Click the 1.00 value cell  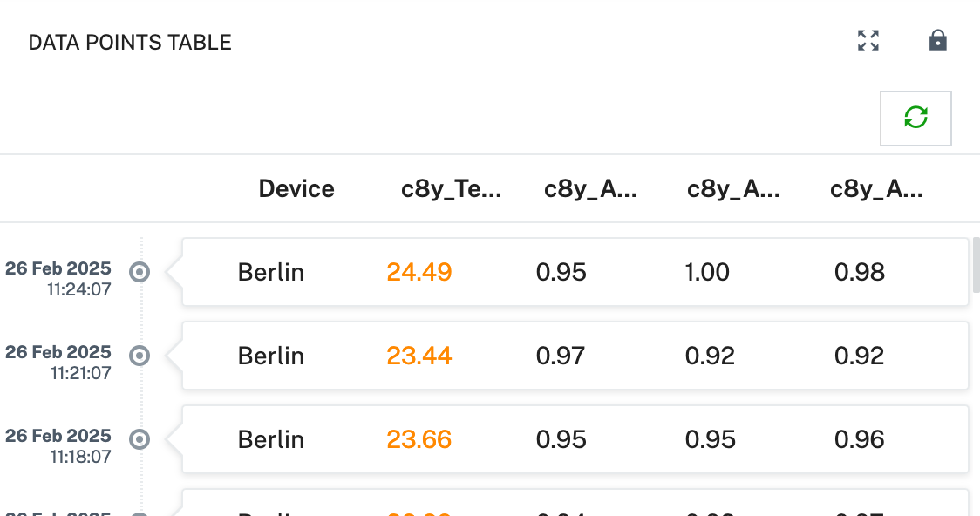tap(707, 273)
